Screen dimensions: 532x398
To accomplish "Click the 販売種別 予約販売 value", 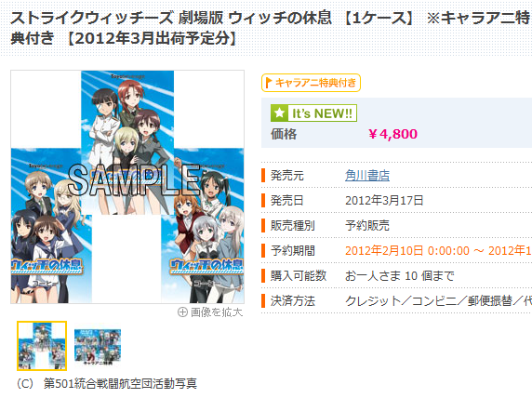I will tap(367, 225).
